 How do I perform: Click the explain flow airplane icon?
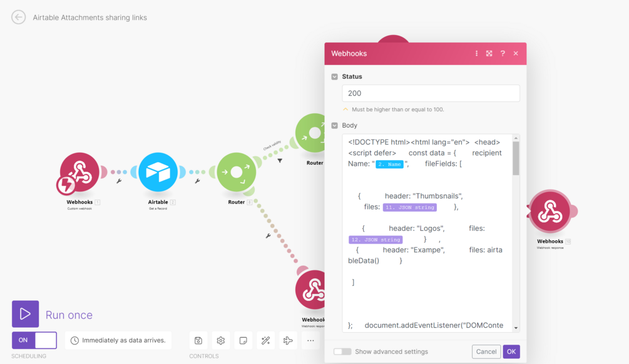point(288,340)
